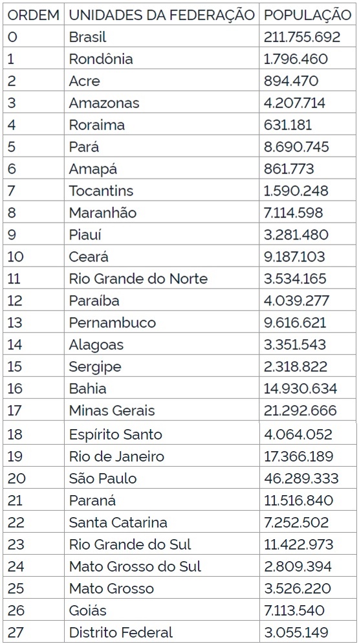
Task: Select Santa Catarina cell
Action: click(162, 522)
